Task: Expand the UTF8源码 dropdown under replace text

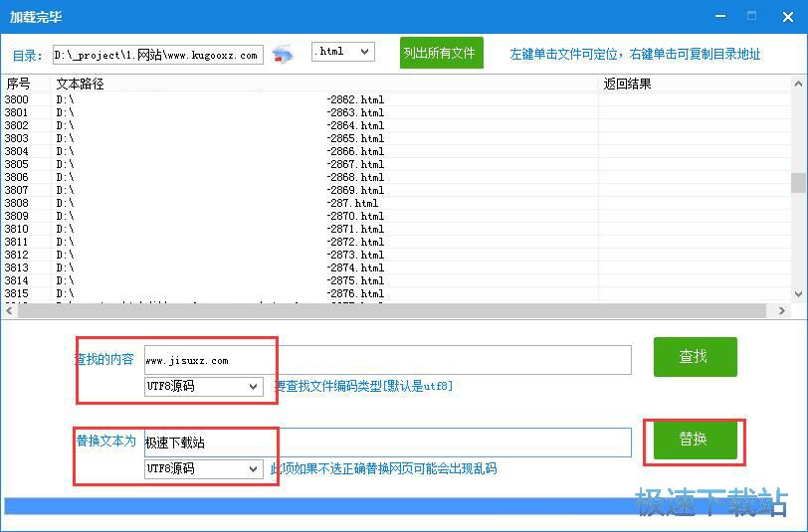Action: [204, 468]
